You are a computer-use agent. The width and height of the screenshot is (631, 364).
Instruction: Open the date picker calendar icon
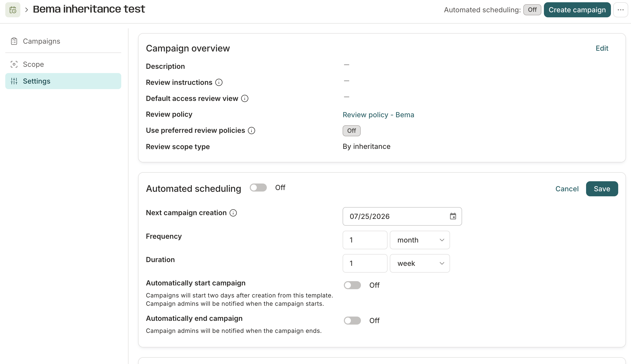point(453,216)
